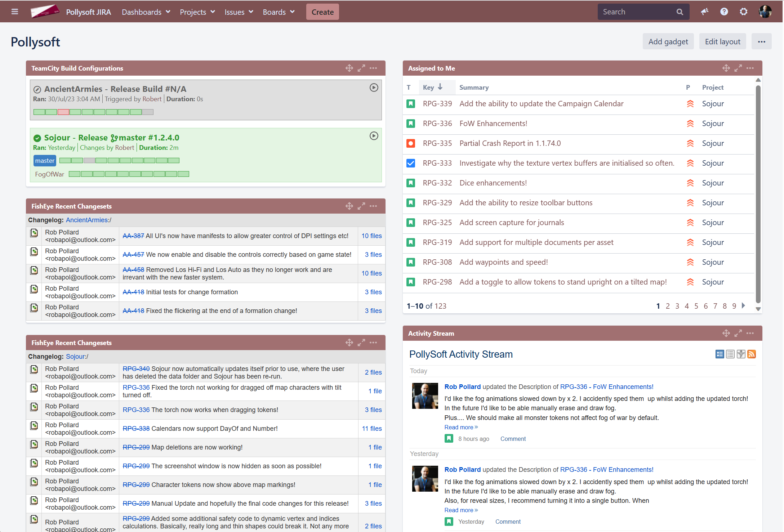Click the Create button
784x532 pixels.
point(322,12)
